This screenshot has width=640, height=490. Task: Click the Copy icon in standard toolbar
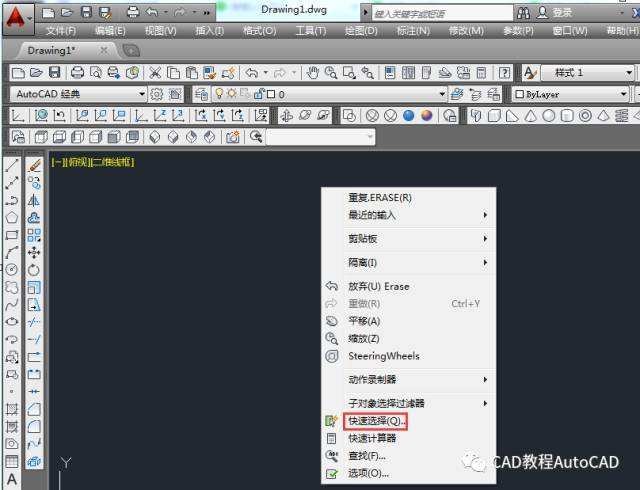coord(173,73)
